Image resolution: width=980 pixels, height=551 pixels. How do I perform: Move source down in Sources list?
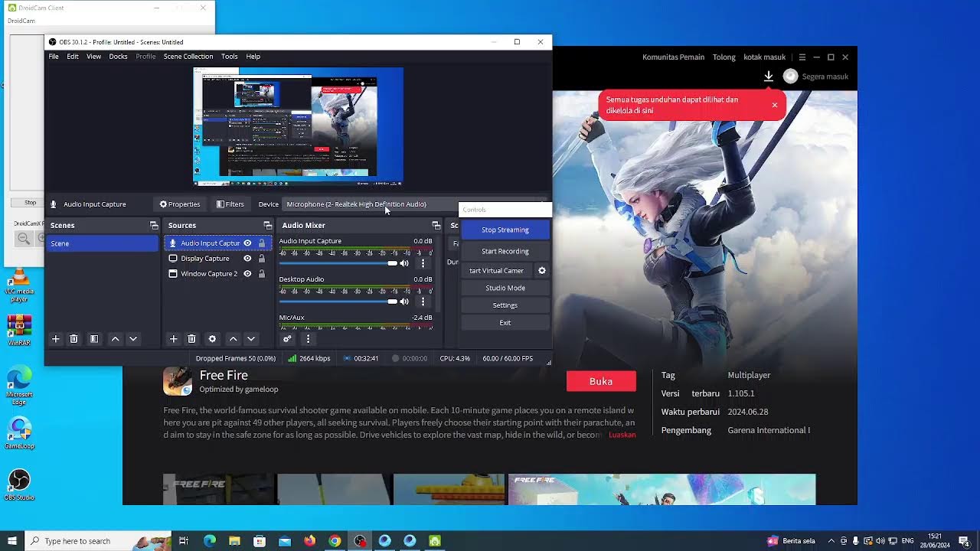click(250, 339)
